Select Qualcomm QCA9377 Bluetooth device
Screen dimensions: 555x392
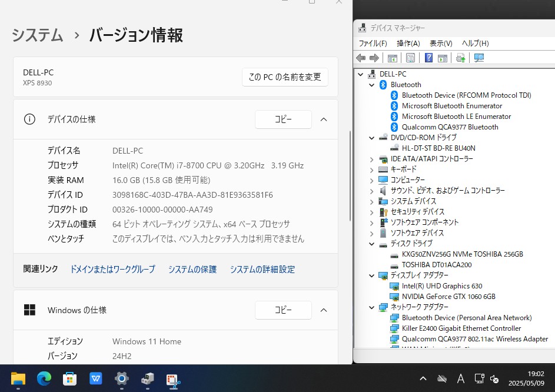450,127
